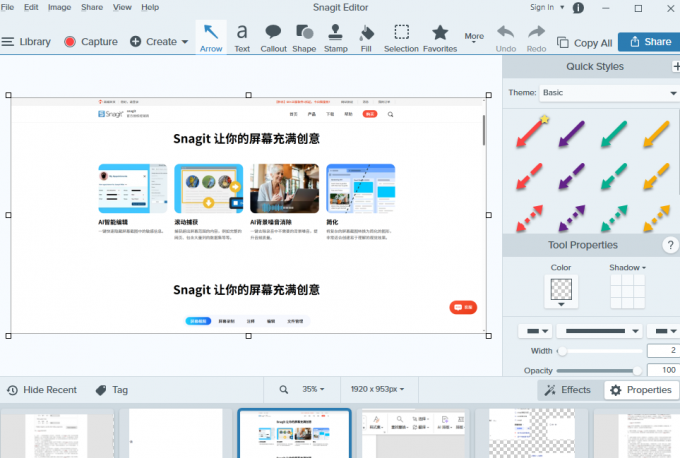This screenshot has width=680, height=458.
Task: Select the Callout tool
Action: [x=273, y=38]
